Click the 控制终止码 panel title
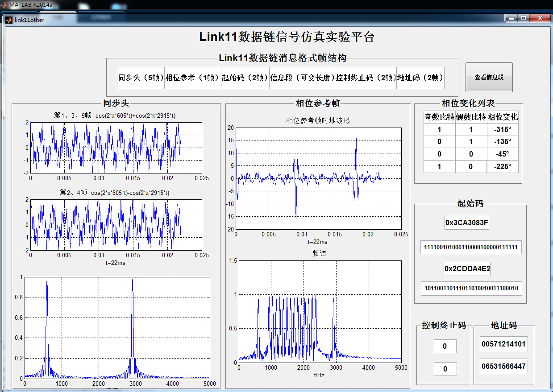Viewport: 553px width, 392px height. (444, 326)
